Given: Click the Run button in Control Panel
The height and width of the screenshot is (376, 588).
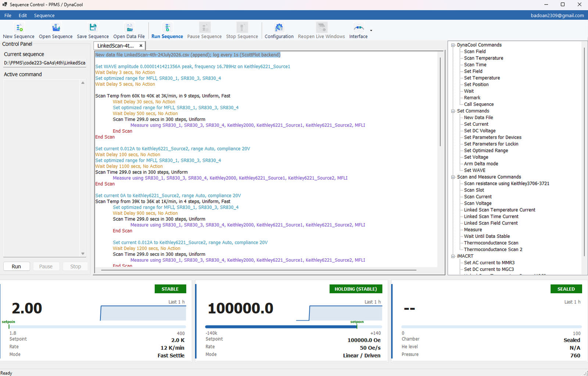Looking at the screenshot, I should click(17, 266).
